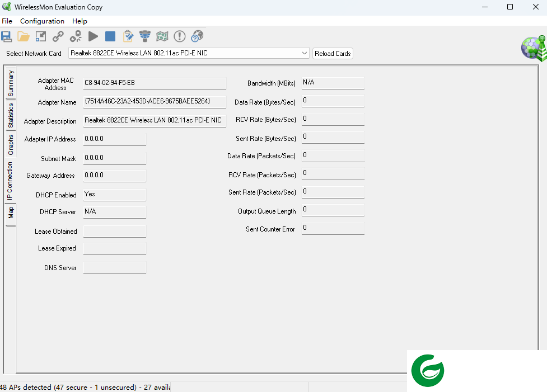
Task: Click the Lease Expired field
Action: click(114, 248)
